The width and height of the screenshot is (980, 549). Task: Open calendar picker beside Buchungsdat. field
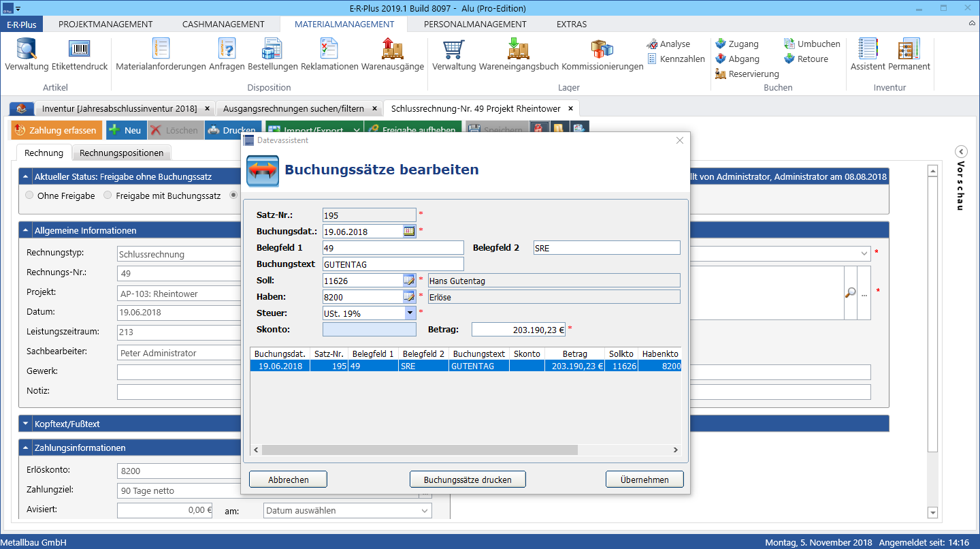pyautogui.click(x=409, y=232)
